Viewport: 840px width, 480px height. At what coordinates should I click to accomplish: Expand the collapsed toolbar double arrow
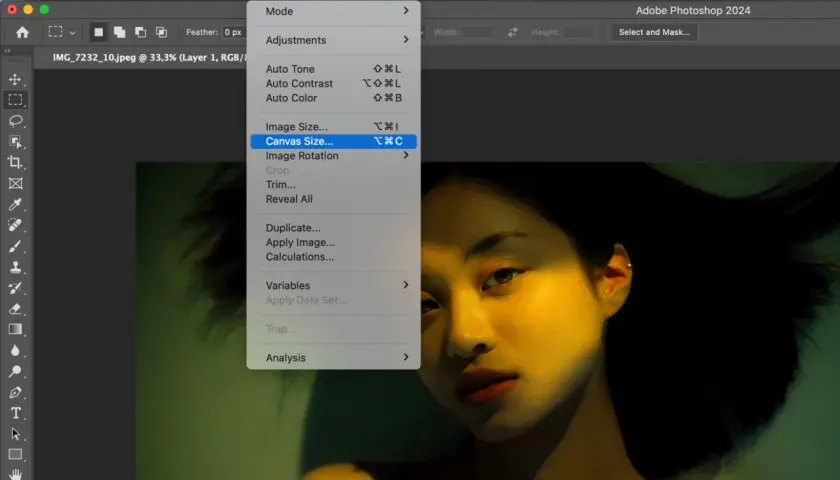(8, 51)
